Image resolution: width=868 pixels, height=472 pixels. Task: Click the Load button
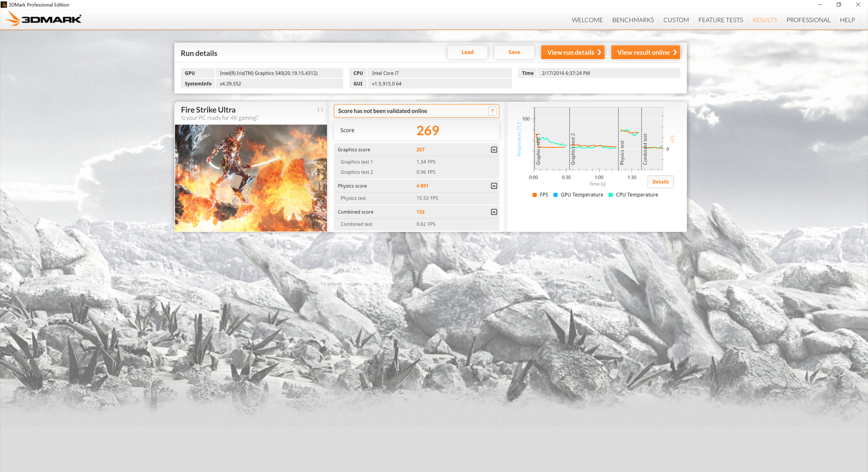[x=467, y=52]
